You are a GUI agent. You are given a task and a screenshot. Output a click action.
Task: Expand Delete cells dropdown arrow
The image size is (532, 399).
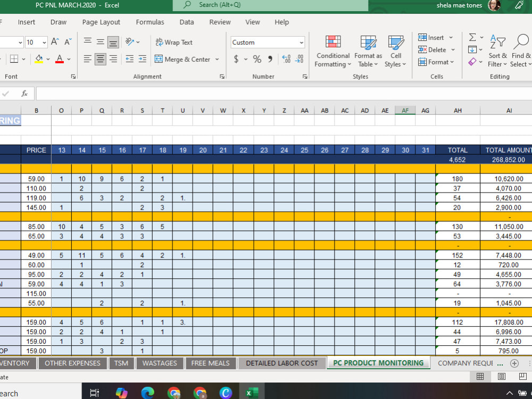(x=453, y=50)
